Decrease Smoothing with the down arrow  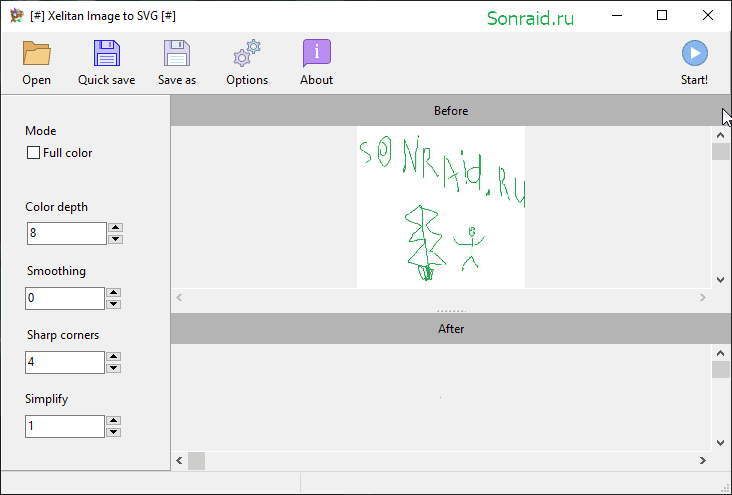(x=113, y=304)
